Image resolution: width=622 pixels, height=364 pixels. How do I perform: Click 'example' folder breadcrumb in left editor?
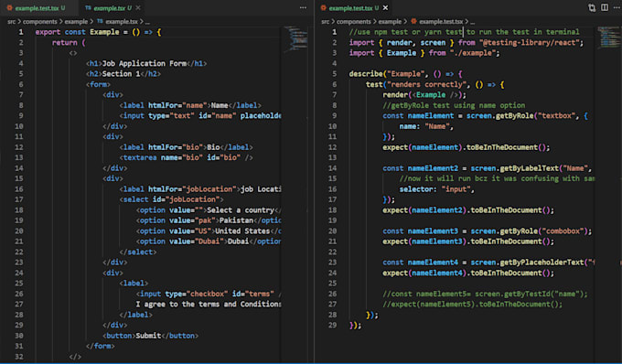pyautogui.click(x=76, y=21)
